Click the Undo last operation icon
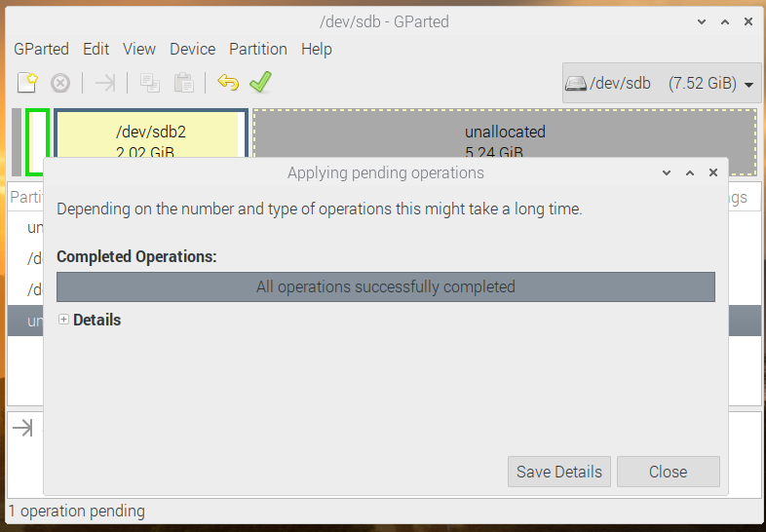Image resolution: width=766 pixels, height=532 pixels. coord(228,83)
